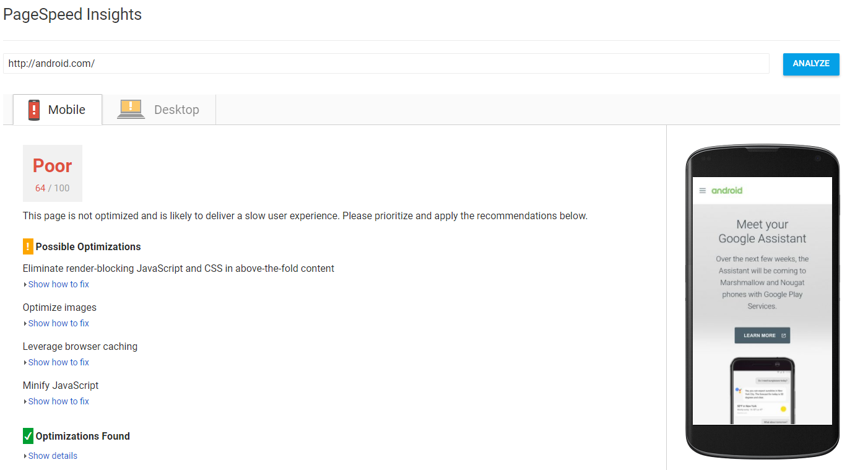The image size is (868, 470).
Task: Click the orange Possible Optimizations exclamation icon
Action: (28, 246)
